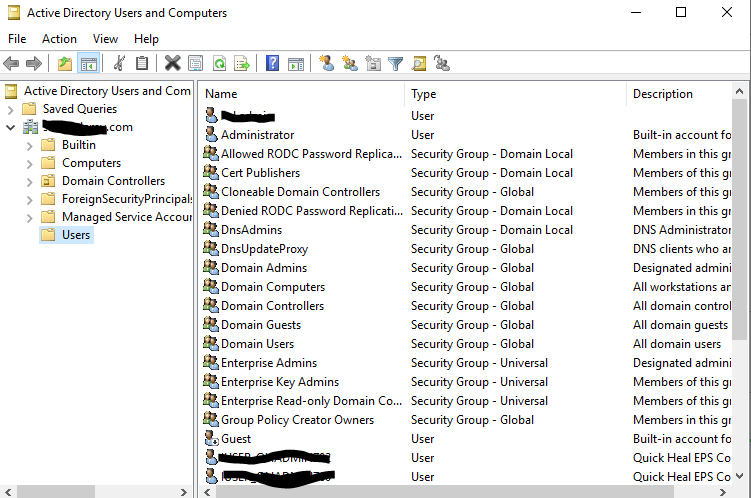Click the Delete X icon

click(172, 63)
